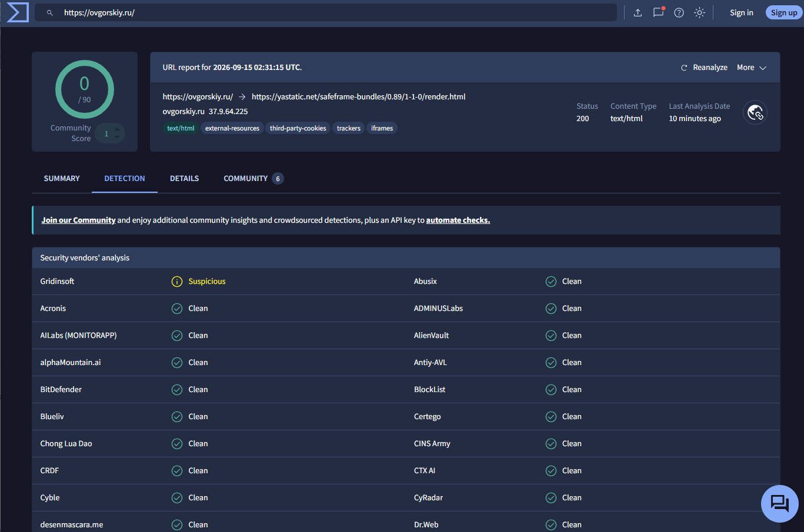Switch to the Summary tab
This screenshot has height=532, width=804.
click(x=62, y=179)
